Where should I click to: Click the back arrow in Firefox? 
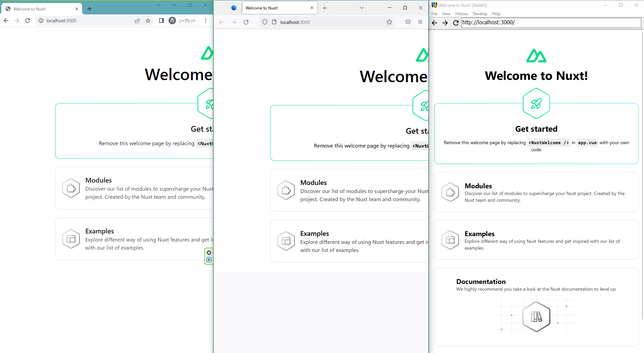click(222, 22)
